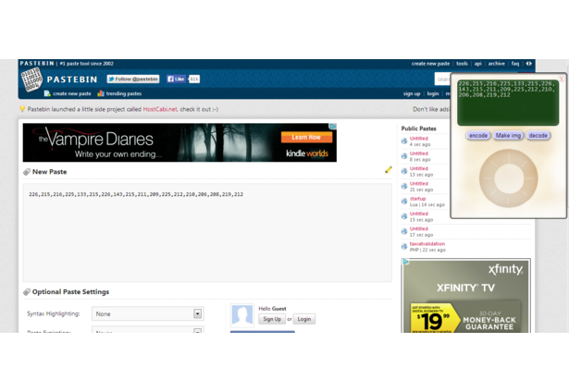Click the PASTEBIN title text in header
Image resolution: width=569 pixels, height=392 pixels.
72,80
